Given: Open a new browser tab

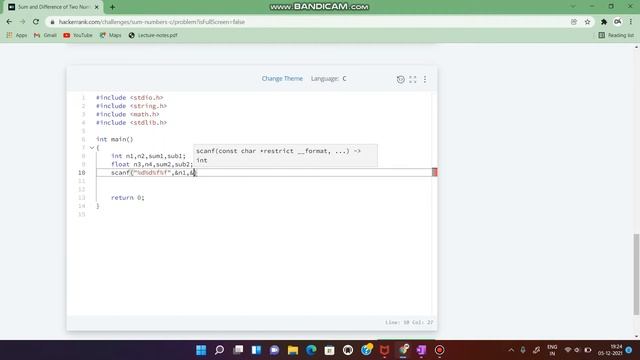Looking at the screenshot, I should [112, 7].
